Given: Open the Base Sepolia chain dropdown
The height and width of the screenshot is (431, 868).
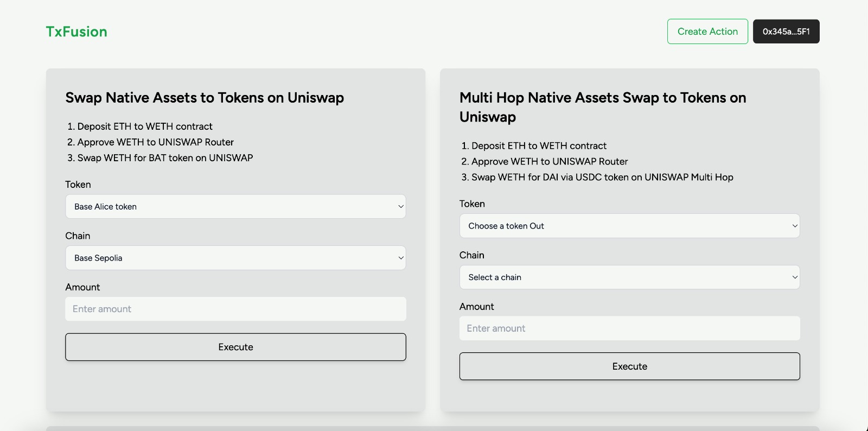Looking at the screenshot, I should [x=235, y=258].
